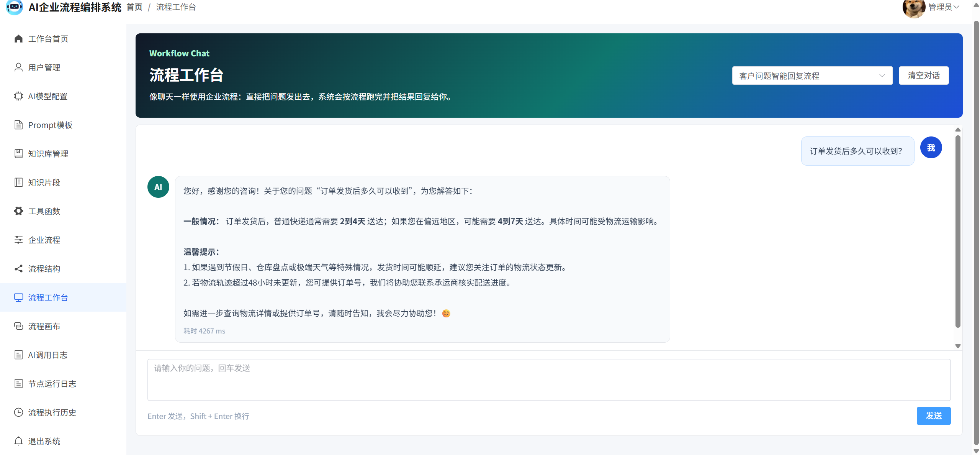Click the admin profile picture
The height and width of the screenshot is (455, 980).
[914, 8]
